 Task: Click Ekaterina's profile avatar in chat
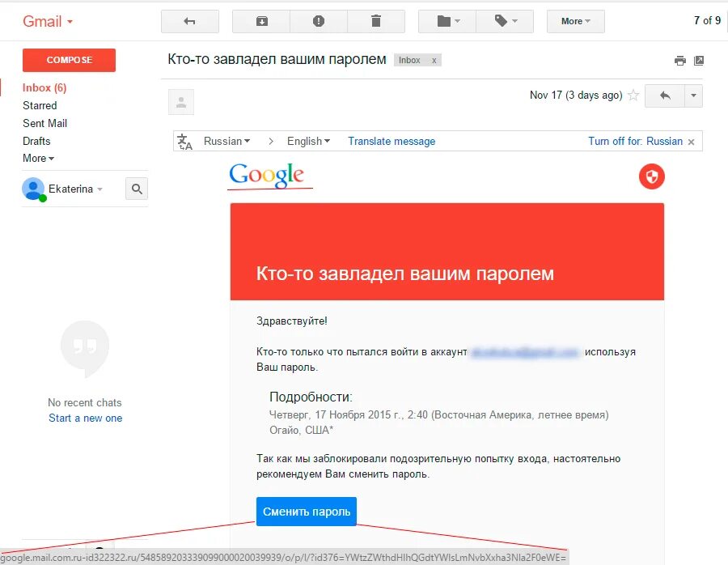pyautogui.click(x=33, y=189)
